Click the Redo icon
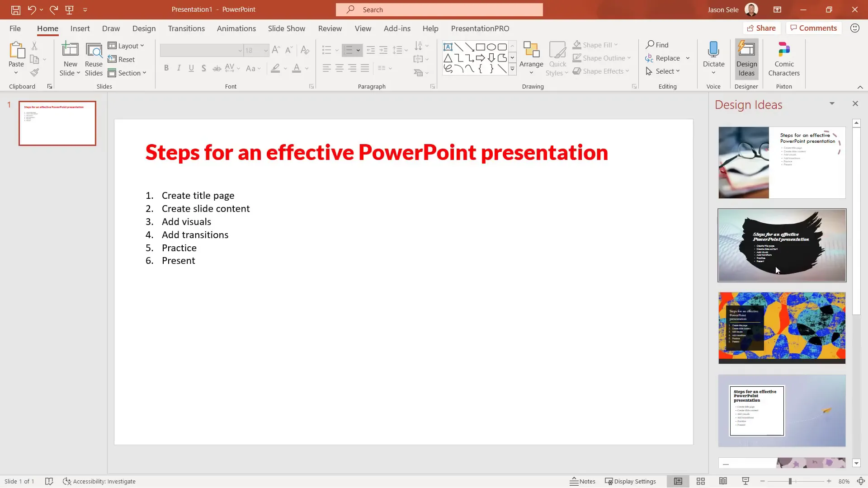868x488 pixels. 53,9
